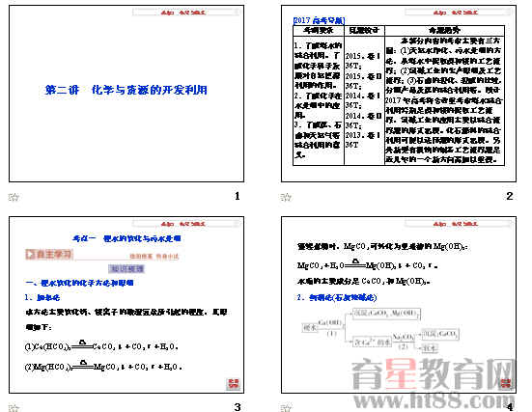Image resolution: width=532 pixels, height=412 pixels.
Task: Click the red corner icon on slide 4
Action: (x=506, y=383)
